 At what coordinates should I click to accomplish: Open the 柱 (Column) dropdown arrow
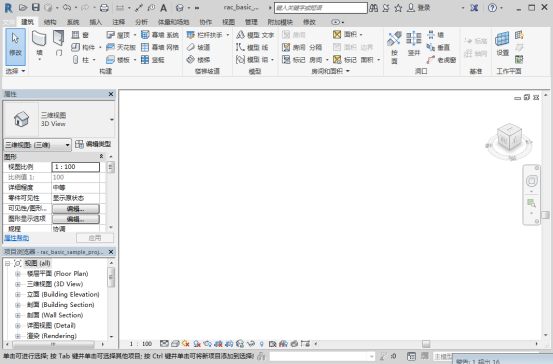coord(95,60)
